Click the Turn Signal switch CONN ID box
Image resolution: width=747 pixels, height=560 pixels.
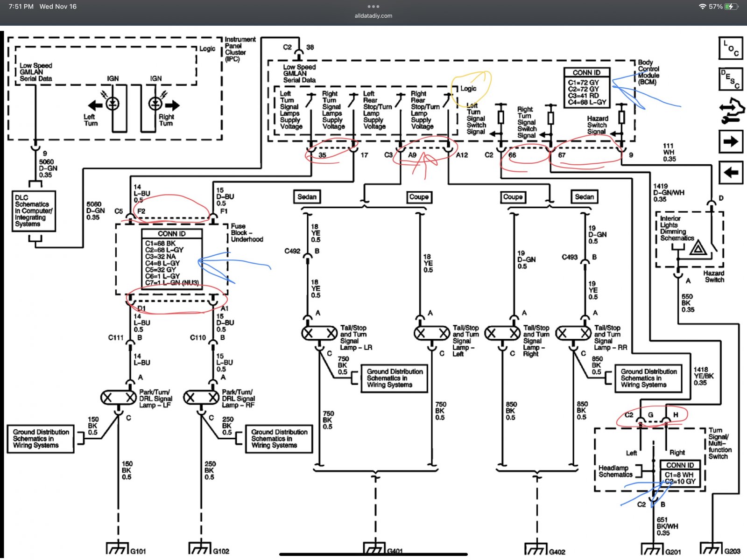[x=680, y=474]
